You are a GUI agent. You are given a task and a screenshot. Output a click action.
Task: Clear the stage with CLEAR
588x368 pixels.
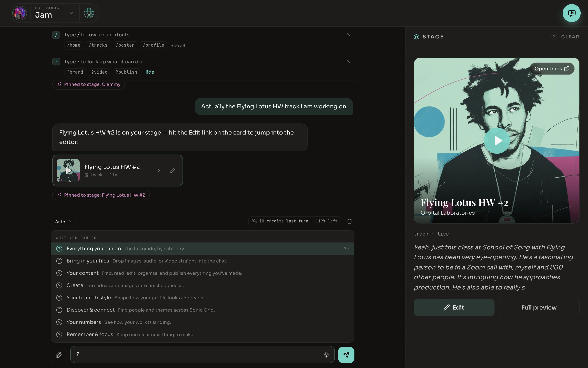[x=570, y=37]
